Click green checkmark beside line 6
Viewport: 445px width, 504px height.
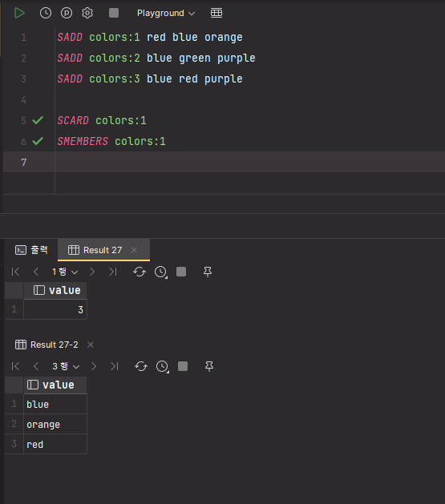38,141
